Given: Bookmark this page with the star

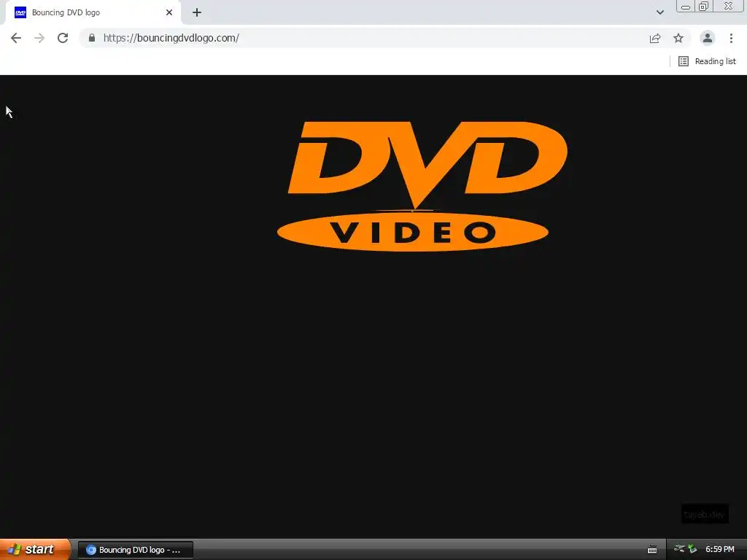Looking at the screenshot, I should pos(678,38).
